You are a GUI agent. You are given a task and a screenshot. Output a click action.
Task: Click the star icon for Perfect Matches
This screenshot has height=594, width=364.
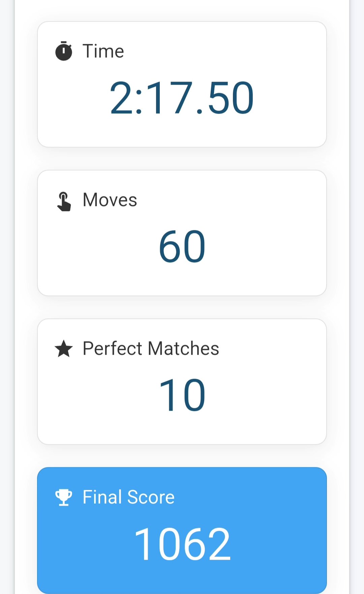64,349
